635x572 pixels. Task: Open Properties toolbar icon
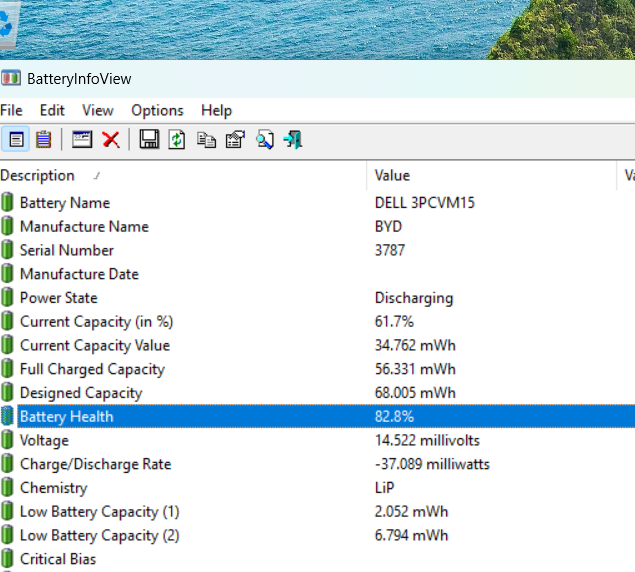click(x=235, y=140)
